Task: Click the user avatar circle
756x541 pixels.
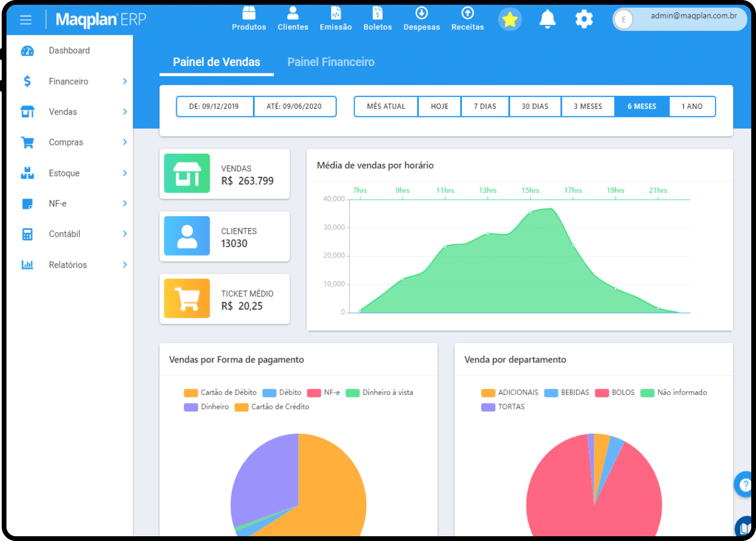Action: pos(623,20)
